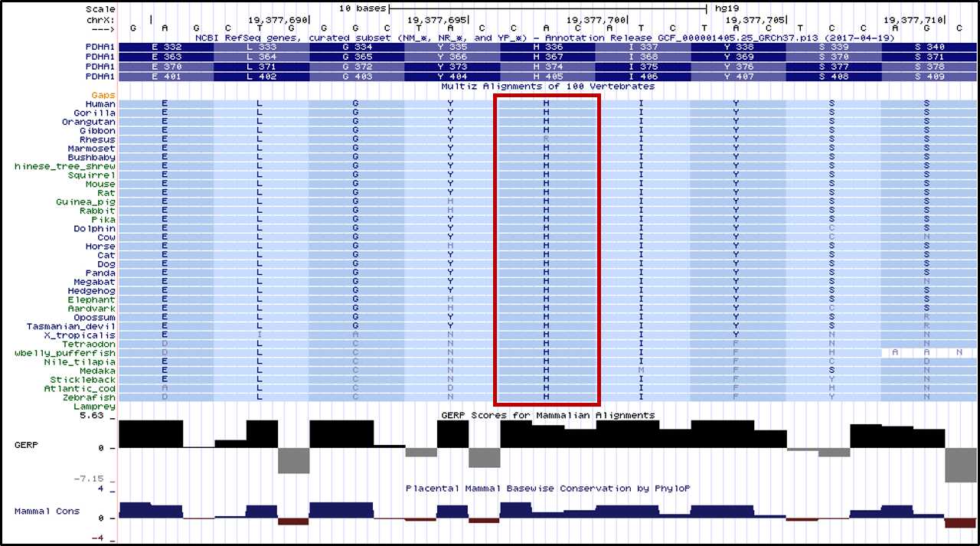Select the Panda row label
Screen dimensions: 980x546
pyautogui.click(x=100, y=273)
